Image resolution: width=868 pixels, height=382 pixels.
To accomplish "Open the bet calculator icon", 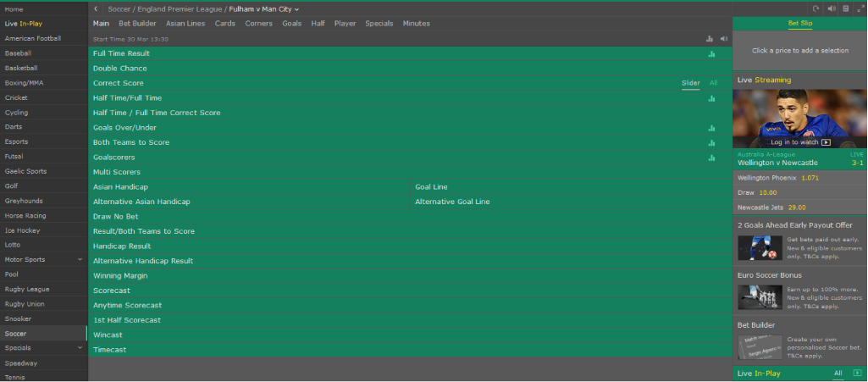I will (x=845, y=8).
